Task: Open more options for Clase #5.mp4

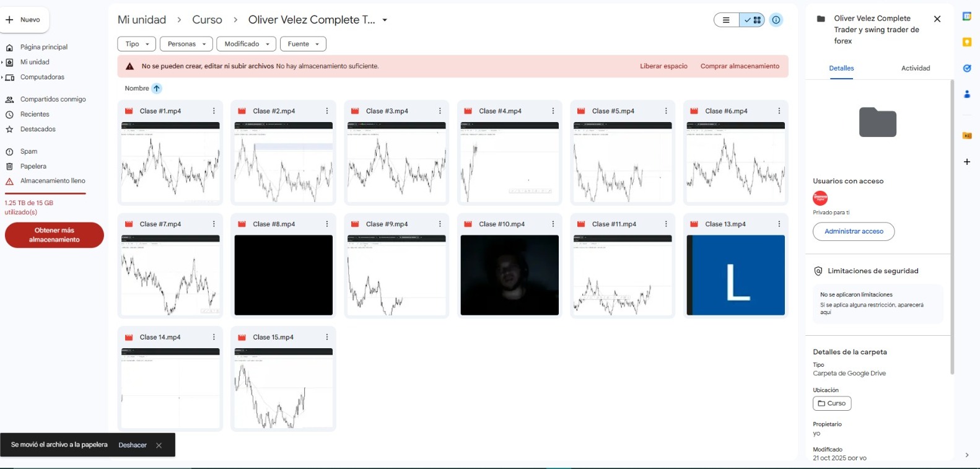Action: (x=666, y=111)
